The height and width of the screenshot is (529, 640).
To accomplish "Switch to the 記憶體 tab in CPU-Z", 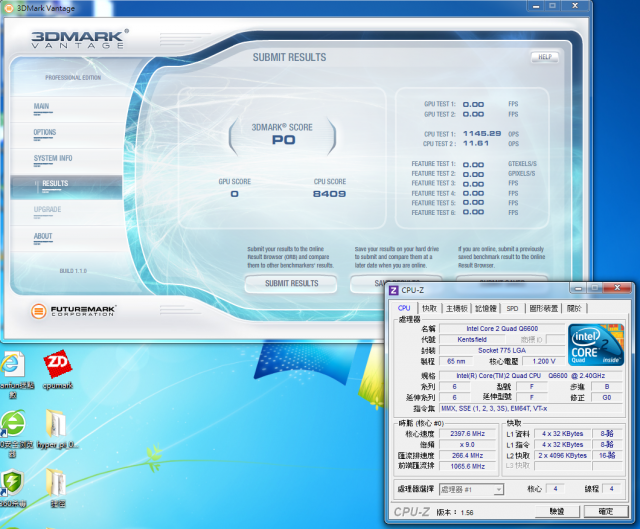I will [x=486, y=309].
